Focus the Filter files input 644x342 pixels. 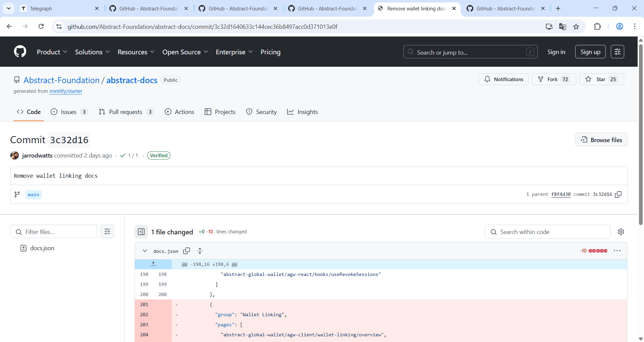coord(54,232)
